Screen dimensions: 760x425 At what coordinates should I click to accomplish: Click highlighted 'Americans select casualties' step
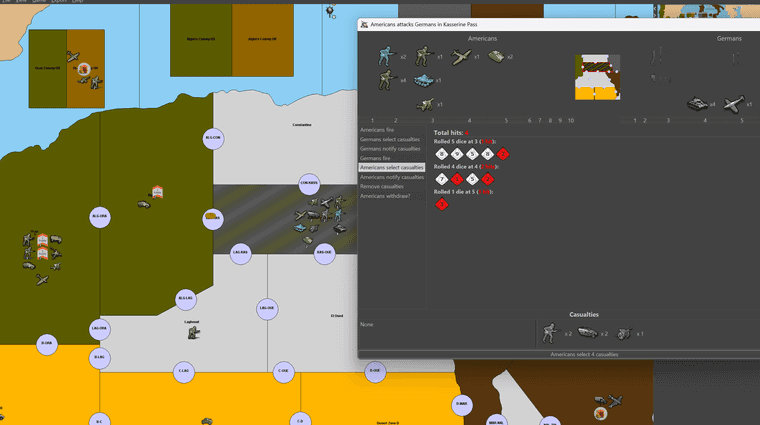(x=392, y=167)
